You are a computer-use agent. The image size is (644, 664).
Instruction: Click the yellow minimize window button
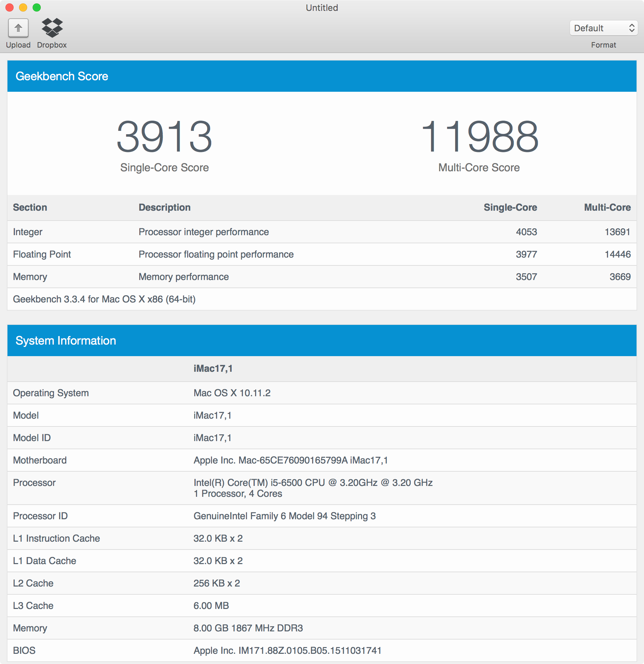(23, 7)
